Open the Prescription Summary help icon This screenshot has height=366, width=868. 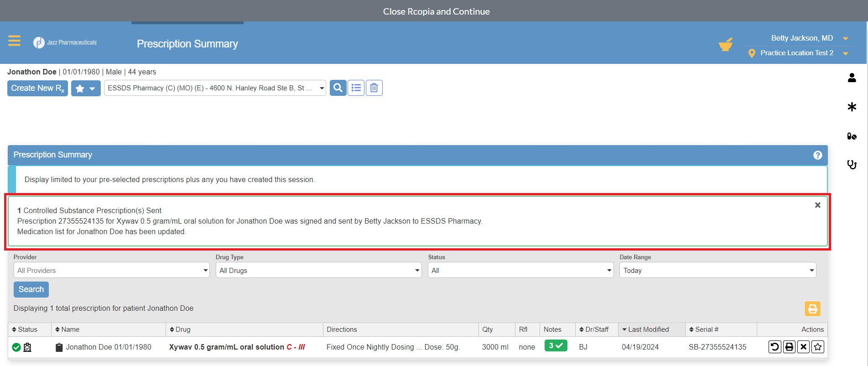coord(817,155)
